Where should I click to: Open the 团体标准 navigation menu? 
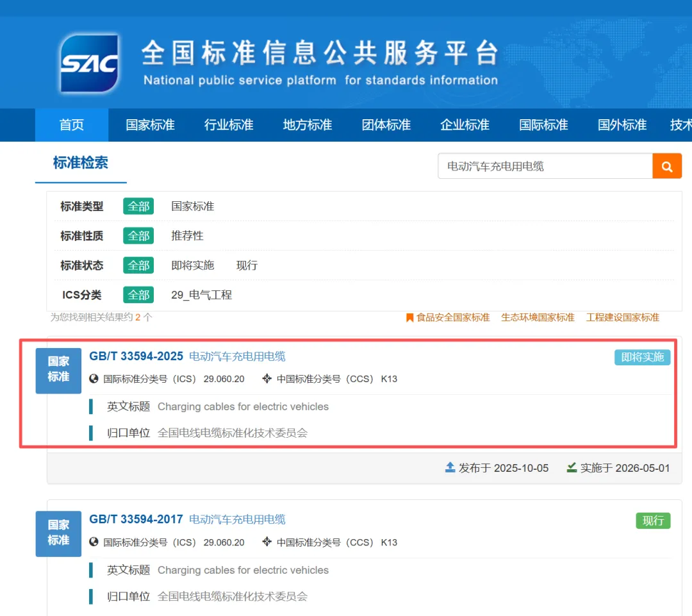point(386,125)
